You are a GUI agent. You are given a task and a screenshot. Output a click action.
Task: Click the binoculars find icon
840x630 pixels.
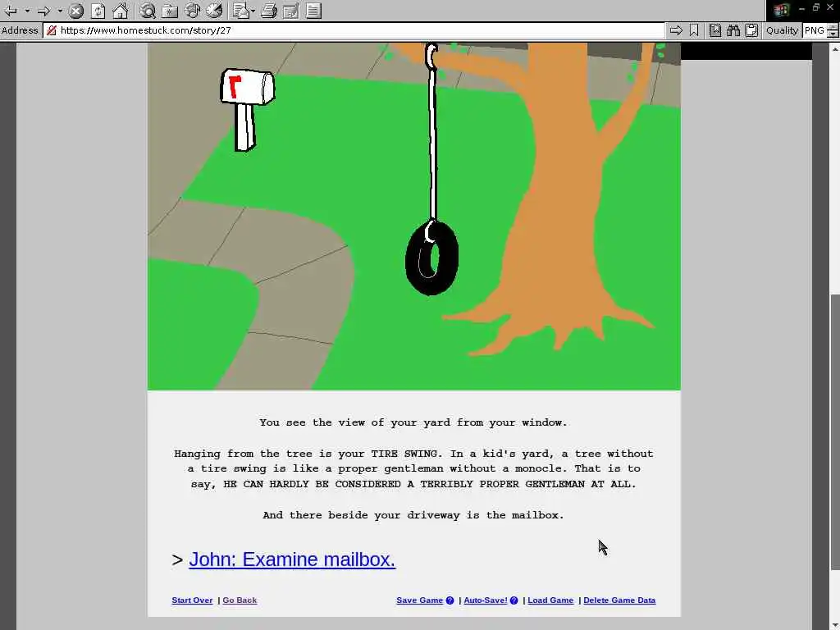tap(733, 30)
